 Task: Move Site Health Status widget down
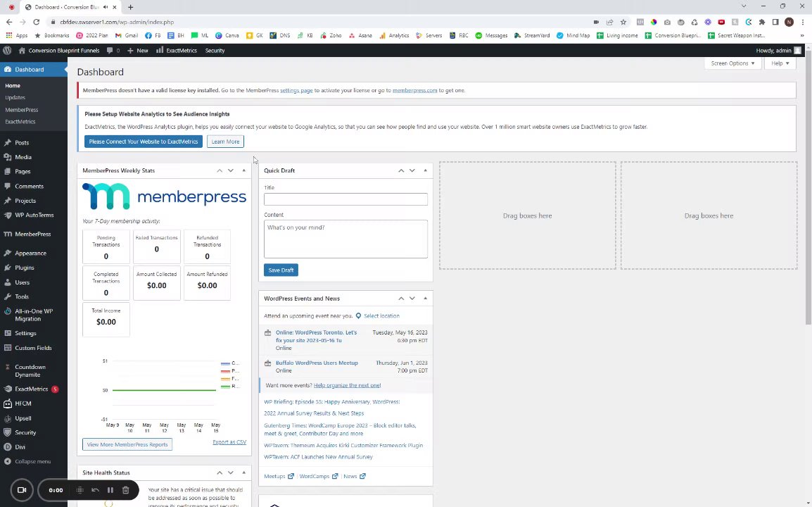click(x=231, y=472)
